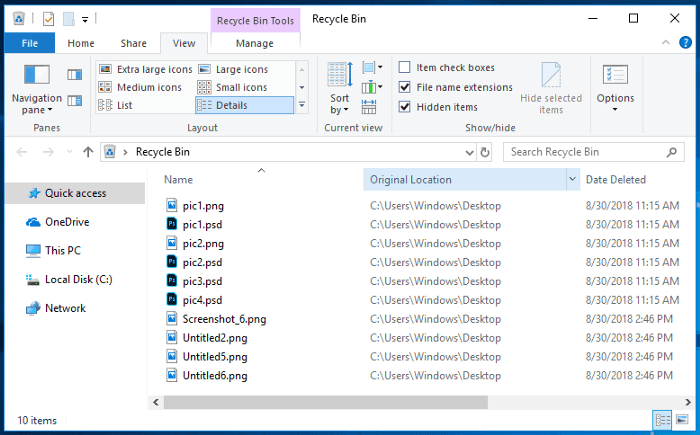
Task: Click the Forward navigation arrow
Action: [48, 152]
